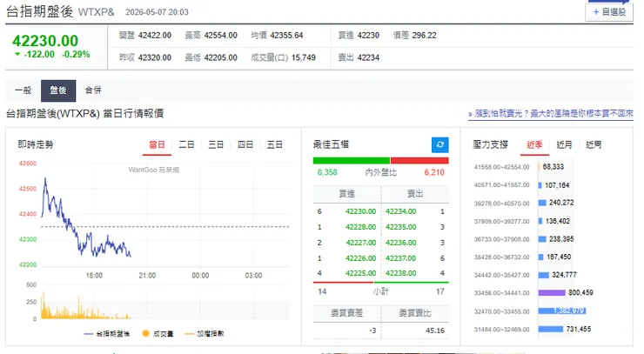Screen dimensions: 644x354
Task: Click the purple 800,459 volume bar
Action: (x=552, y=293)
